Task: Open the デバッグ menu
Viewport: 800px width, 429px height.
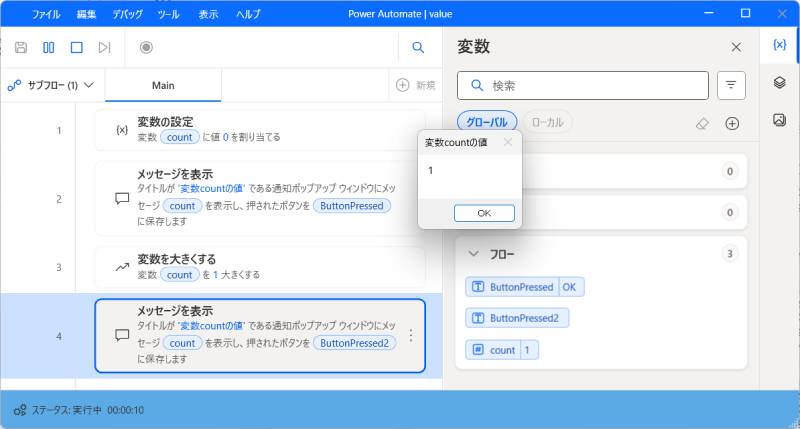Action: (128, 14)
